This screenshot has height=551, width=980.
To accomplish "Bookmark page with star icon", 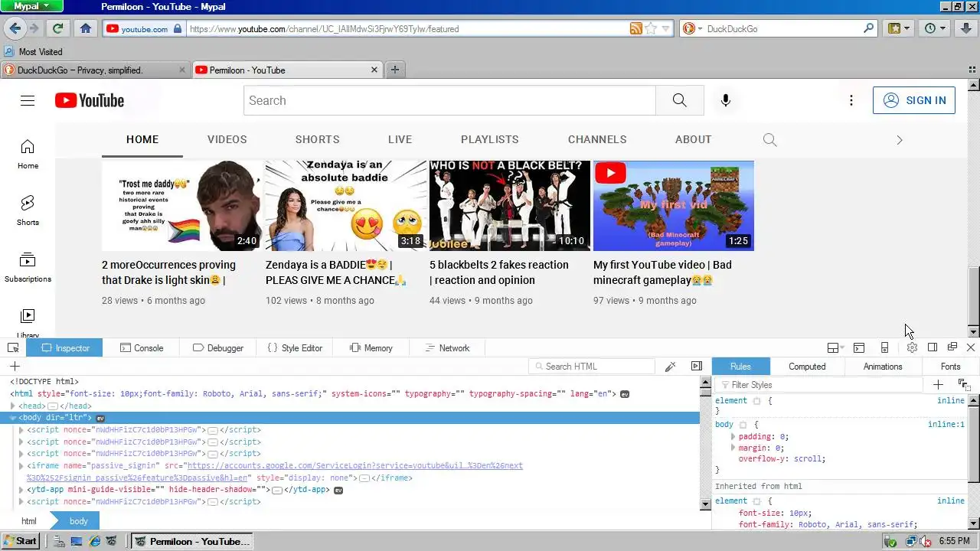I will click(651, 28).
